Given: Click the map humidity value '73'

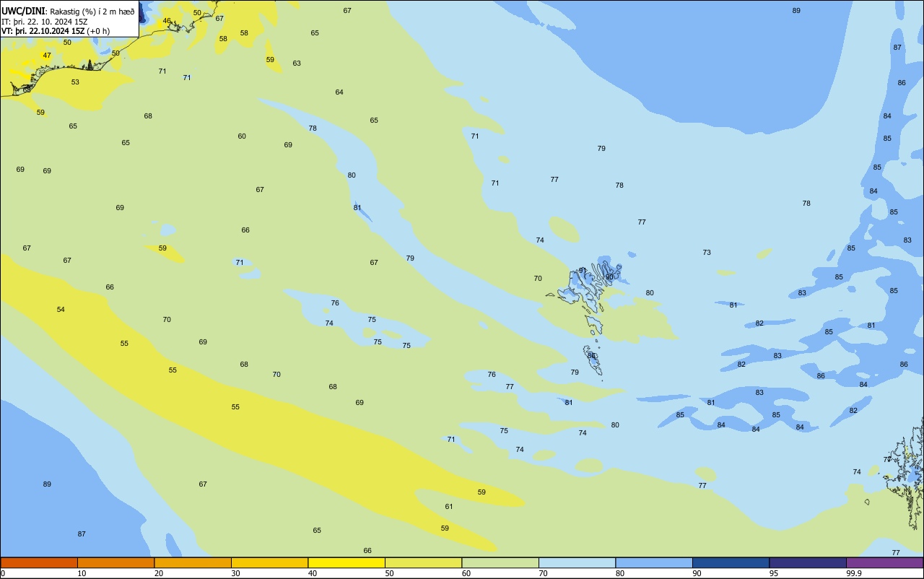Looking at the screenshot, I should [707, 253].
